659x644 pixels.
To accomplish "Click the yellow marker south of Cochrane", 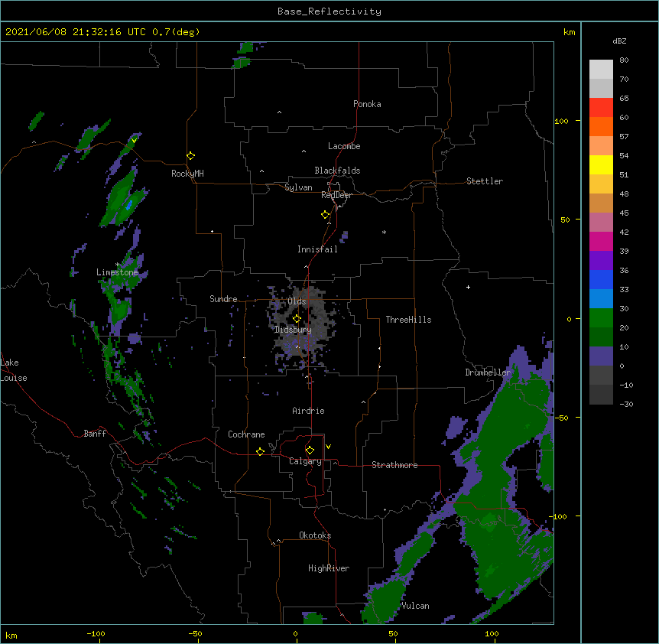I will point(260,451).
